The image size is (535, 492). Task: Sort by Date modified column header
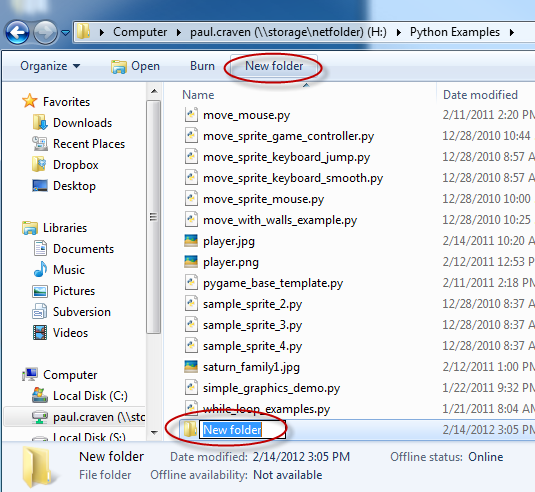tap(480, 95)
